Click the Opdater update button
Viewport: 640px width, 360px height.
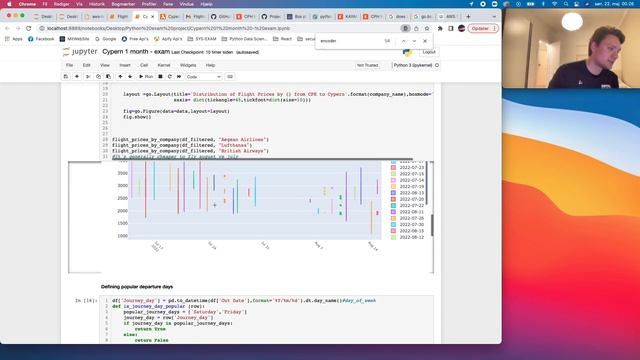(483, 29)
